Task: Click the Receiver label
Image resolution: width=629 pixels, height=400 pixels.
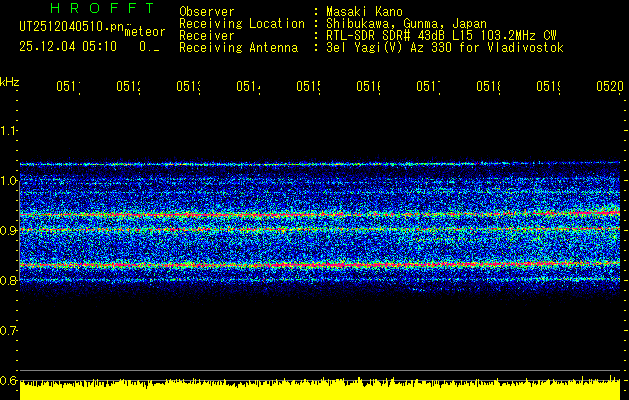Action: click(x=207, y=36)
